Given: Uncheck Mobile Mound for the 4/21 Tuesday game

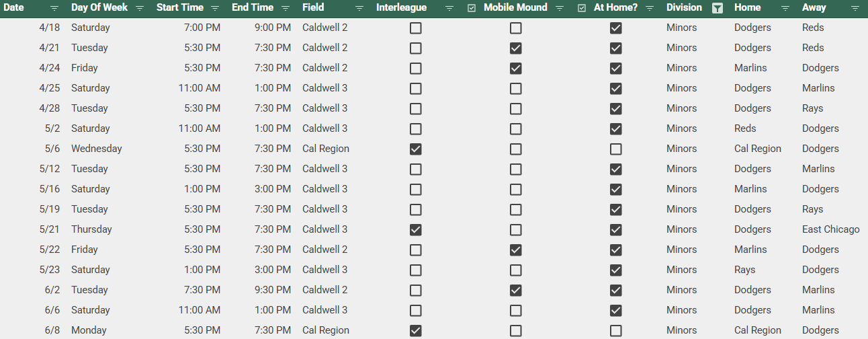Looking at the screenshot, I should tap(515, 48).
